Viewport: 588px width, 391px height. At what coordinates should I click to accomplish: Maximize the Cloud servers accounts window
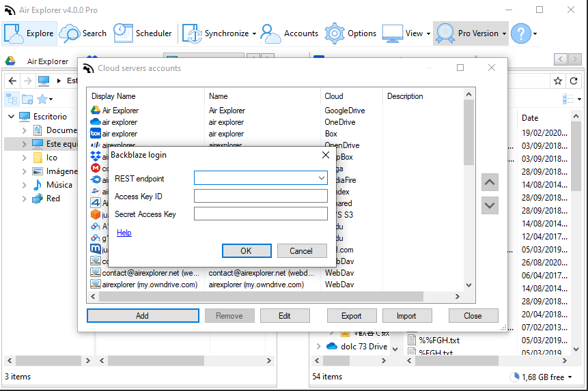[x=460, y=68]
